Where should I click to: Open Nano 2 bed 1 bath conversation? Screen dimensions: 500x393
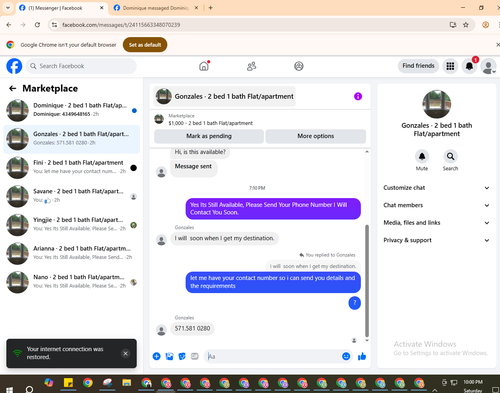pos(71,282)
